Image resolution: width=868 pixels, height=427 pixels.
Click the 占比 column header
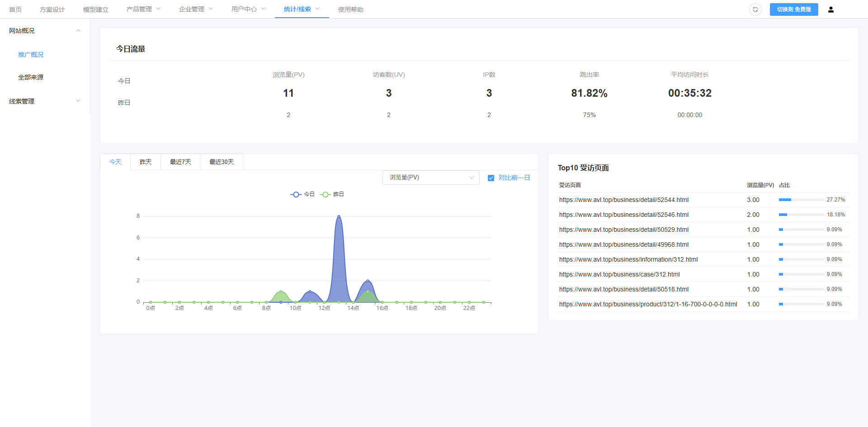pos(784,185)
